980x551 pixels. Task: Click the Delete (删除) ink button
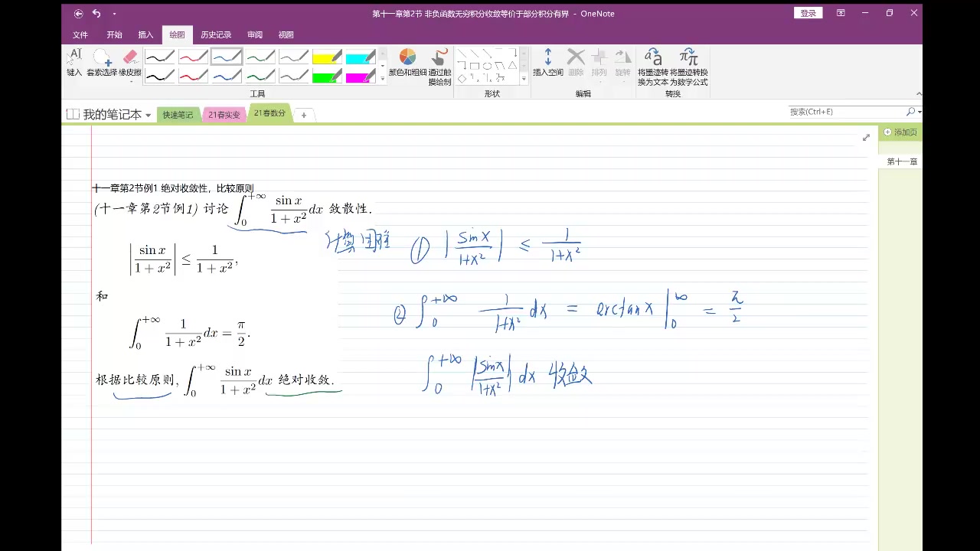coord(576,63)
